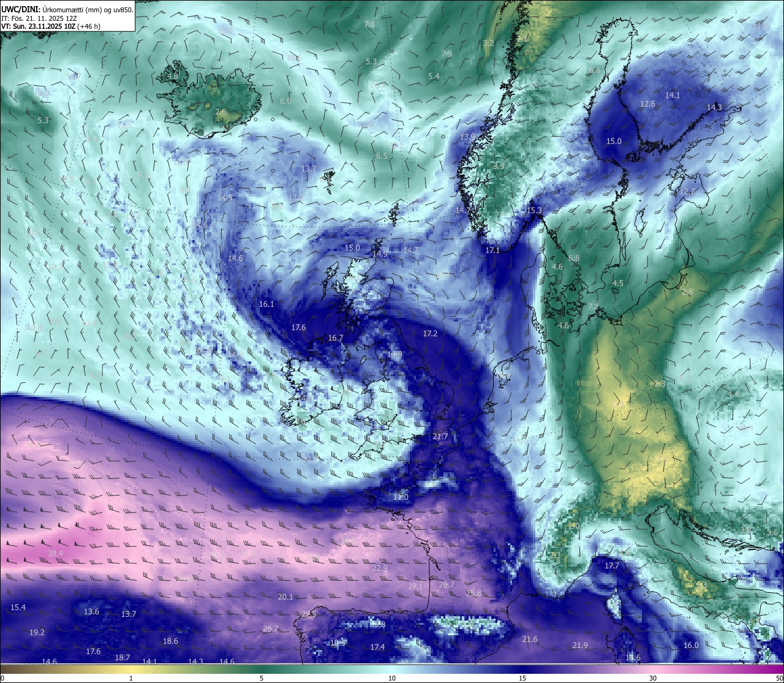Select the 15.3 value label near Oslo fjord
784x683 pixels.
[x=534, y=211]
